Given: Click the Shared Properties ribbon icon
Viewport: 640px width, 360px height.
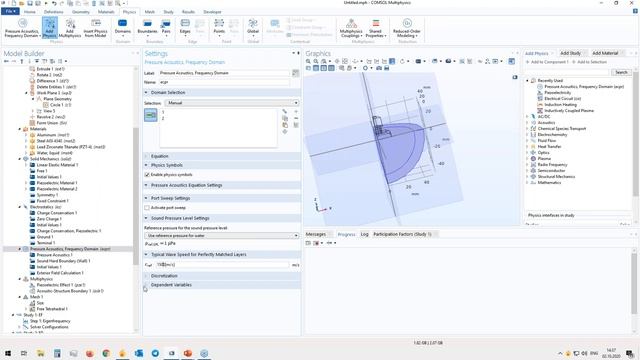Looking at the screenshot, I should (x=376, y=28).
